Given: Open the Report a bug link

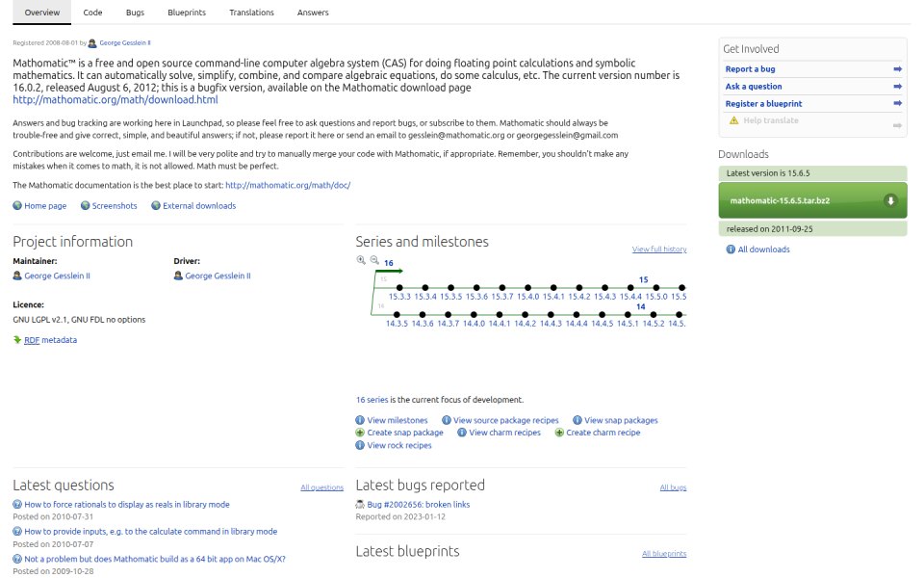Looking at the screenshot, I should pyautogui.click(x=750, y=69).
